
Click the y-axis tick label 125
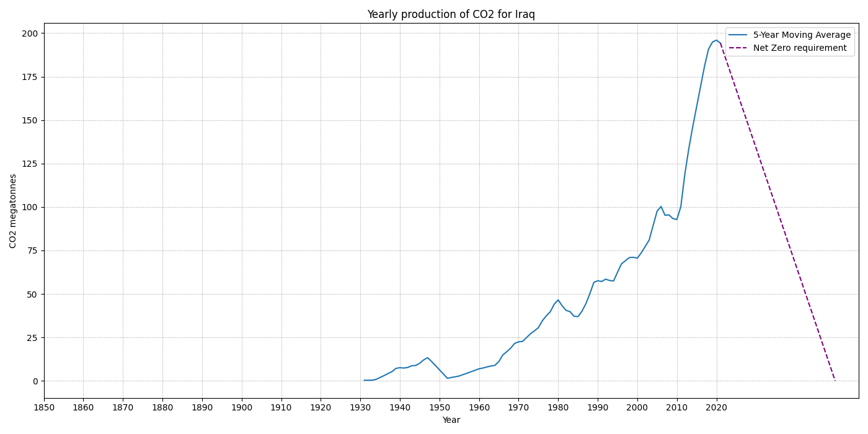coord(30,164)
